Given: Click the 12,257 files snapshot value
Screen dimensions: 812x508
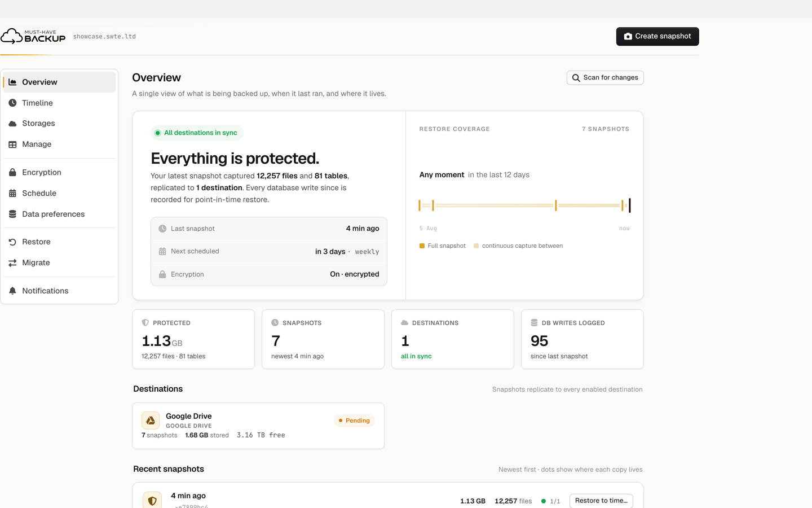Looking at the screenshot, I should pyautogui.click(x=513, y=501).
